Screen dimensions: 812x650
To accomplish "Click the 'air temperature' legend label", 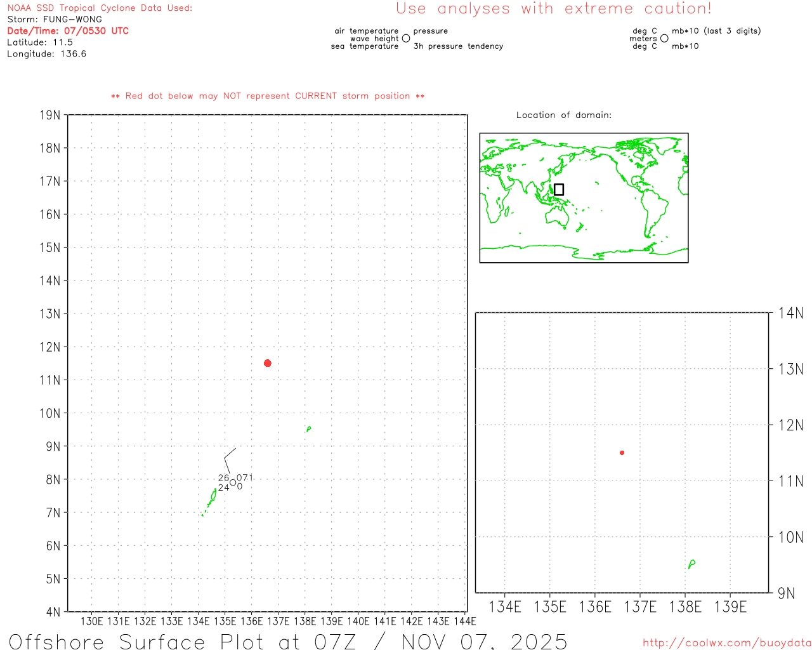I will click(367, 31).
